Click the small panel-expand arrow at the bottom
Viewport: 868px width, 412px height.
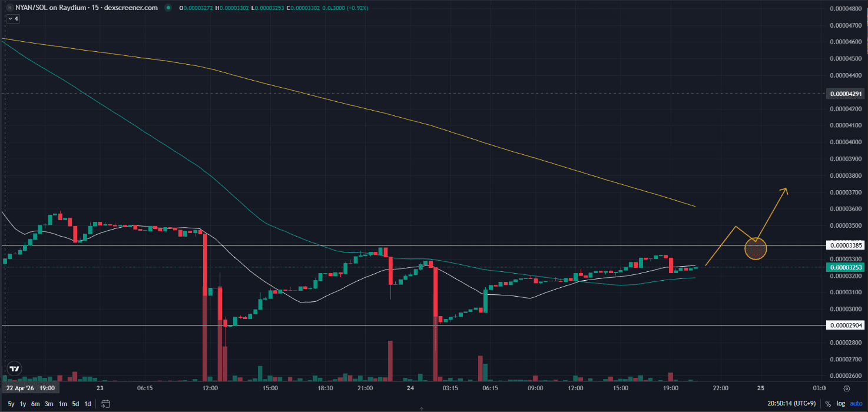tap(421, 408)
